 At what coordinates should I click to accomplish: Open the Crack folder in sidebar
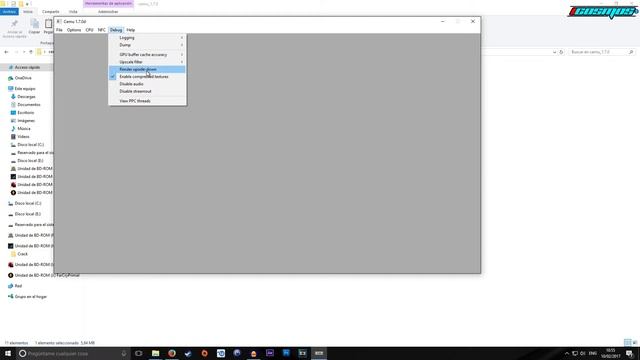pos(22,254)
